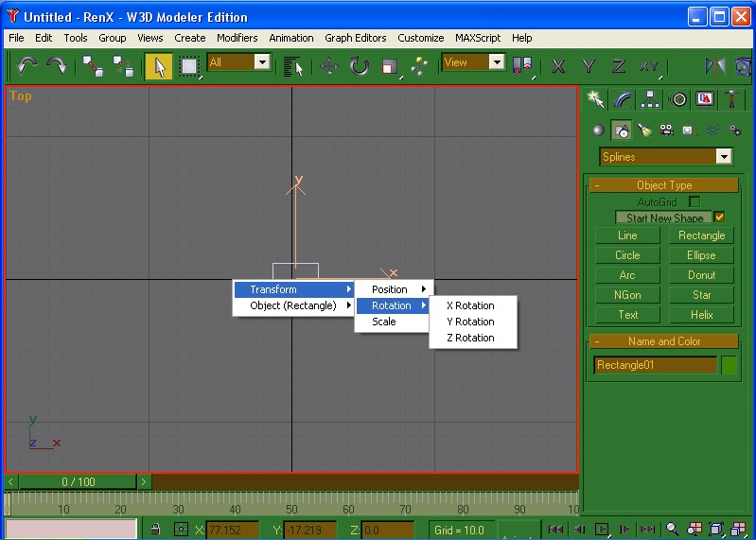Screen dimensions: 756x540
Task: Click the Undo arrow in the toolbar
Action: pyautogui.click(x=26, y=65)
